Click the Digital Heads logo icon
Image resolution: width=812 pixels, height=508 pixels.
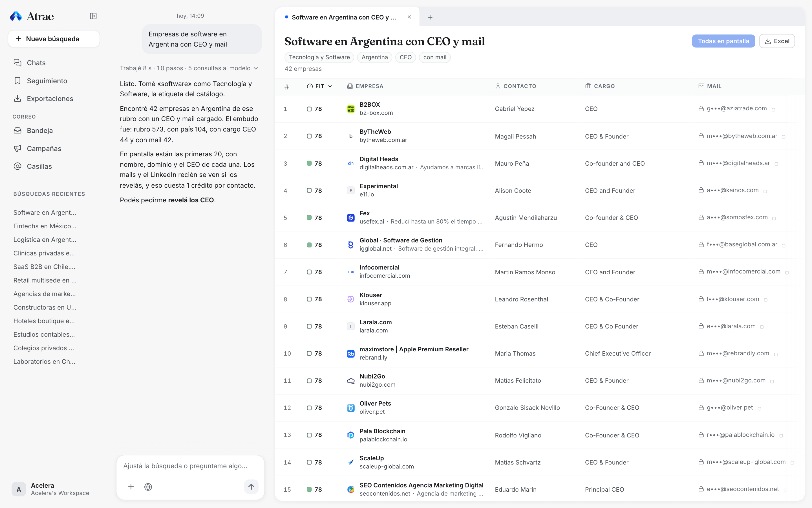[x=351, y=163]
